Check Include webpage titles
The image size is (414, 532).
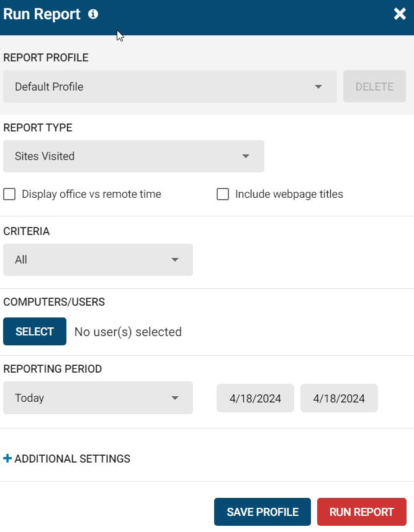pos(223,195)
